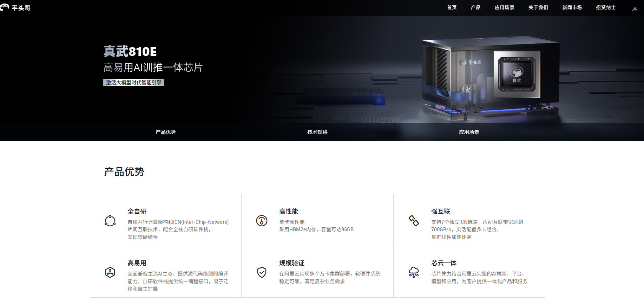The width and height of the screenshot is (644, 298).
Task: Open the 产品 navigation menu
Action: [x=475, y=8]
